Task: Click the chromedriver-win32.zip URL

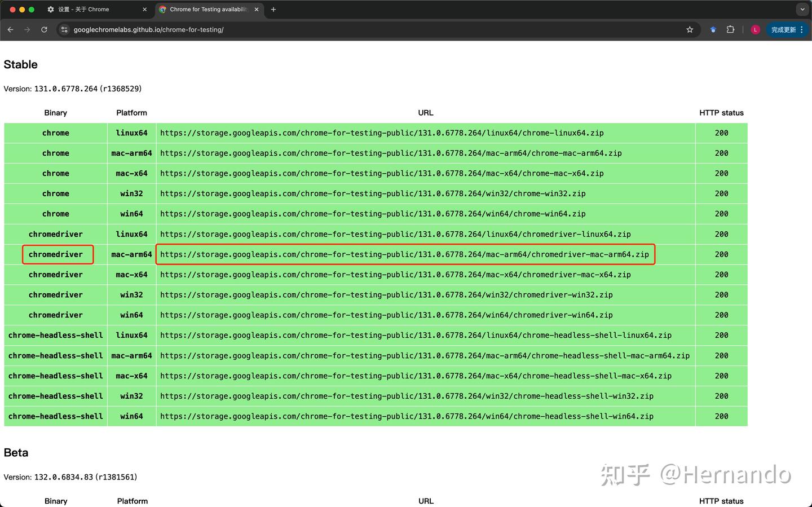Action: [386, 295]
